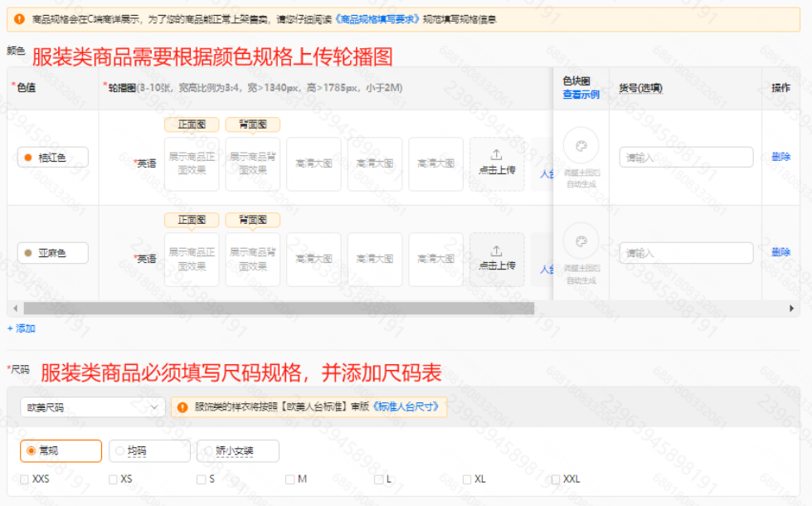The image size is (812, 506).
Task: Check the L size checkbox
Action: [378, 479]
